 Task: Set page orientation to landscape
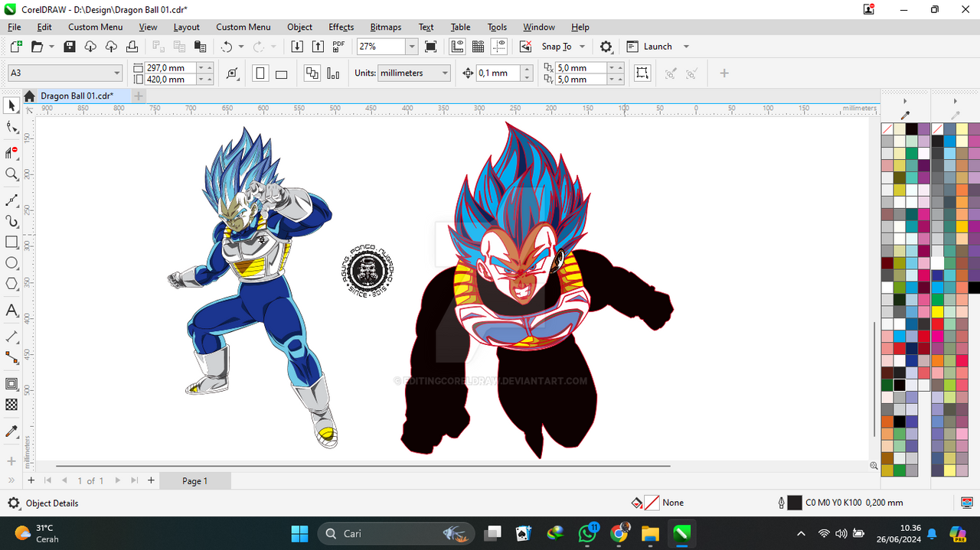(x=281, y=73)
